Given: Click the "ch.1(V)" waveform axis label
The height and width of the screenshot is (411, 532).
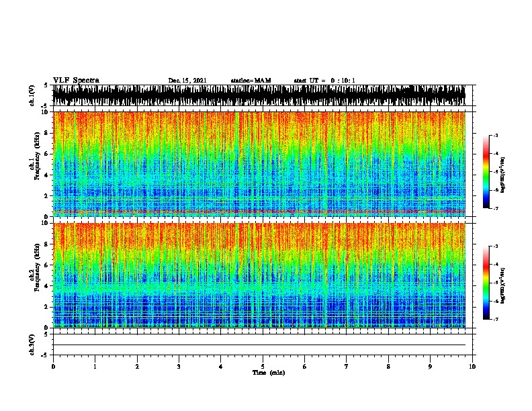Looking at the screenshot, I should (x=32, y=95).
